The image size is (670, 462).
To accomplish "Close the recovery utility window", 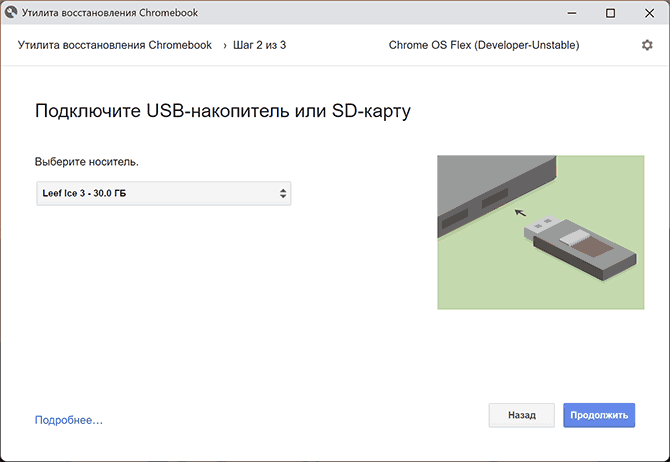I will 649,13.
